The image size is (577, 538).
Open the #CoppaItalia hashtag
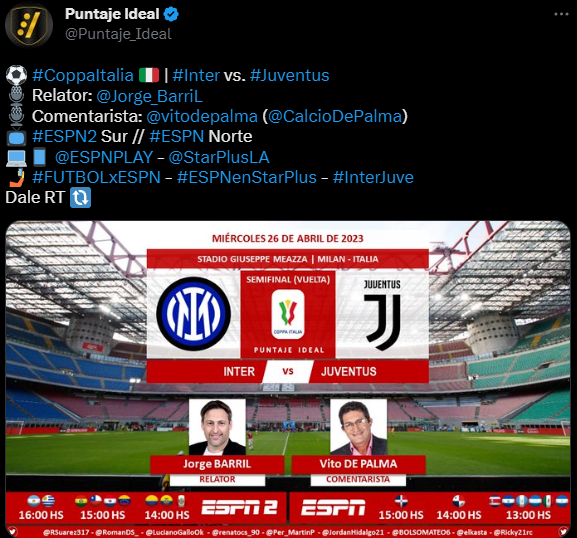point(83,75)
